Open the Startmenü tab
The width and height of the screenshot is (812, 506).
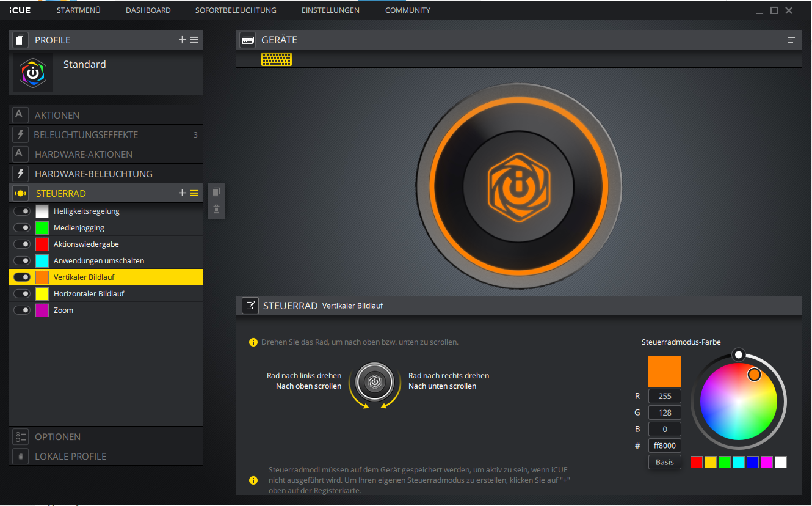[x=78, y=10]
